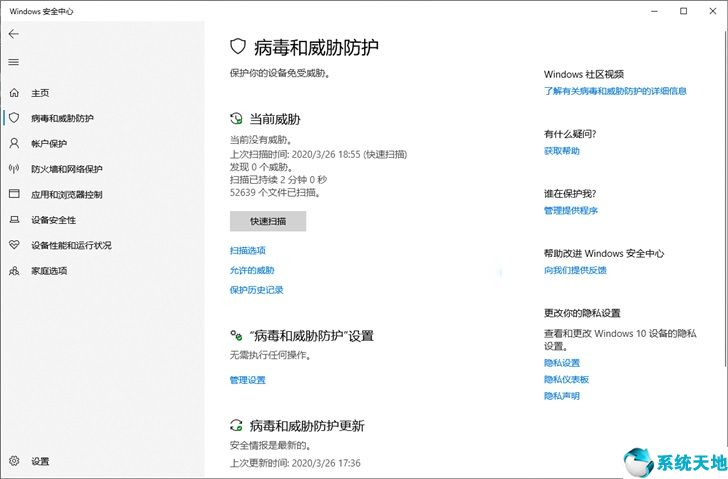The image size is (728, 479).
Task: Open 应用和浏览器控制 section
Action: (x=66, y=194)
